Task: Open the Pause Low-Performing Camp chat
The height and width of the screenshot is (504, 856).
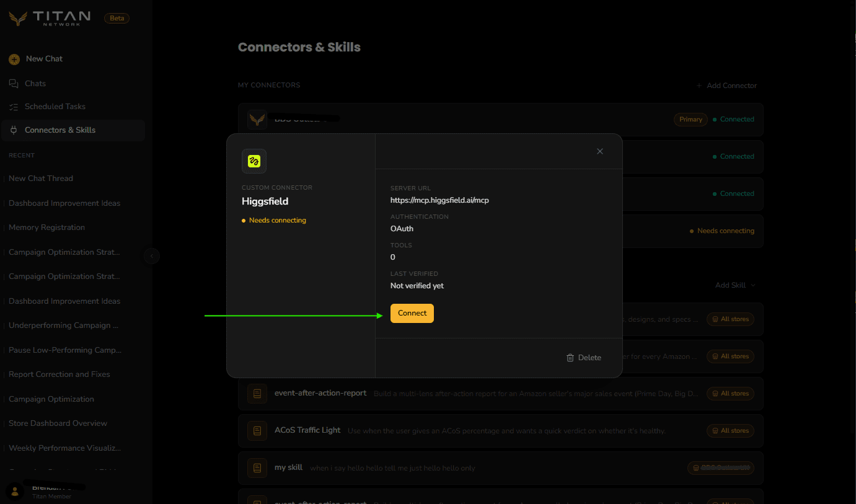Action: [65, 350]
